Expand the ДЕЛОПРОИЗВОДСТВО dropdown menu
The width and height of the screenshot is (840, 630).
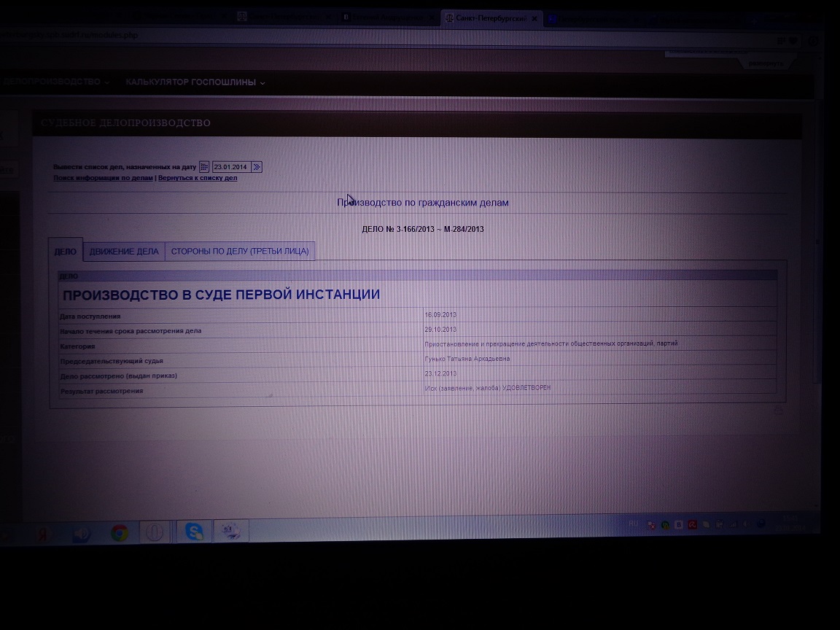coord(55,82)
